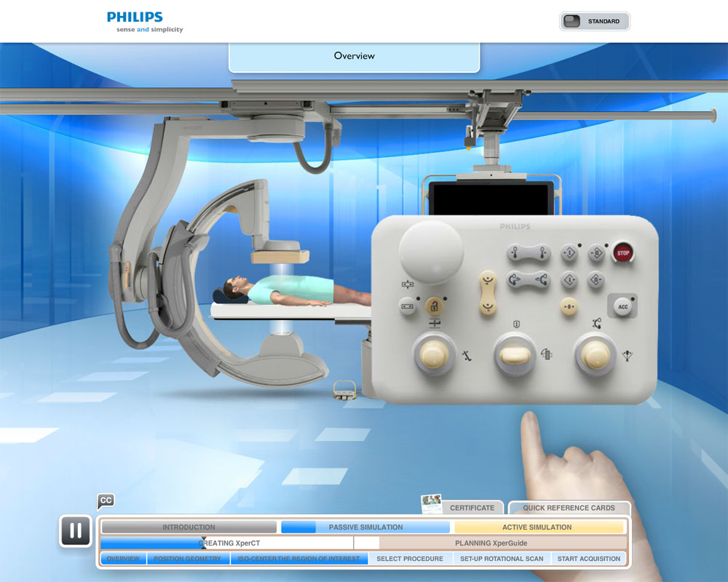Click the certificate photo thumbnail icon
The image size is (728, 582).
pos(431,503)
